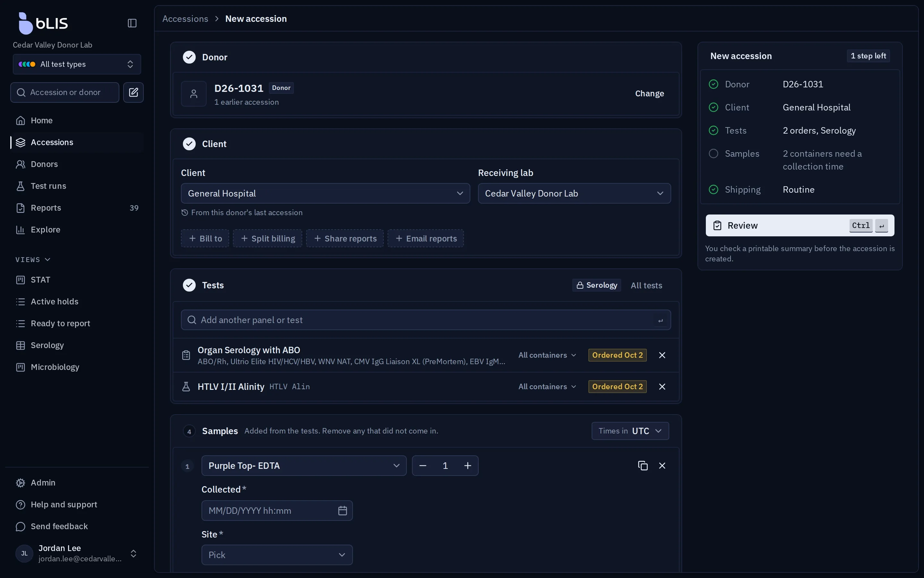Collapse the VIEWS section

(33, 259)
